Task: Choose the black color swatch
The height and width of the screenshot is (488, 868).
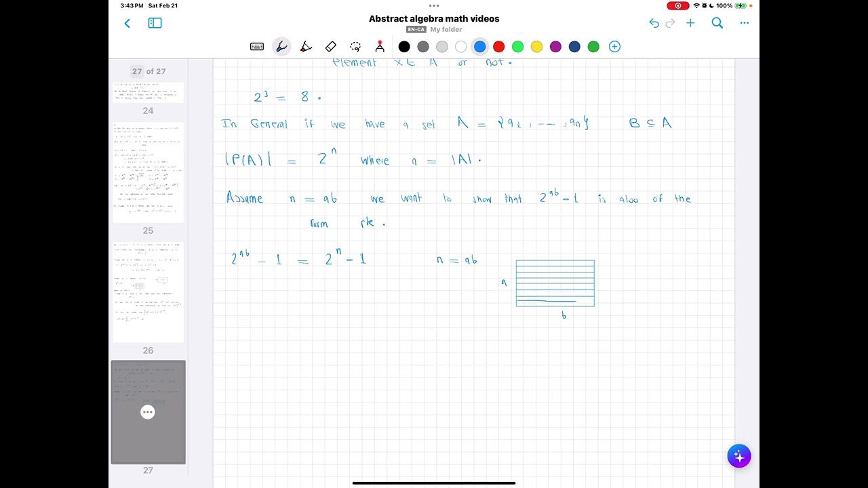Action: (404, 47)
